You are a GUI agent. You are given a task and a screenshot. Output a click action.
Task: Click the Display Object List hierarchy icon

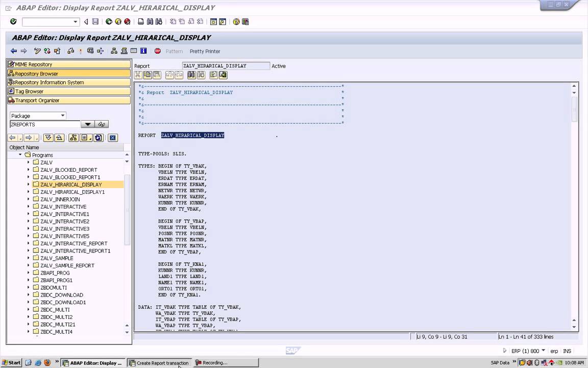click(x=114, y=51)
